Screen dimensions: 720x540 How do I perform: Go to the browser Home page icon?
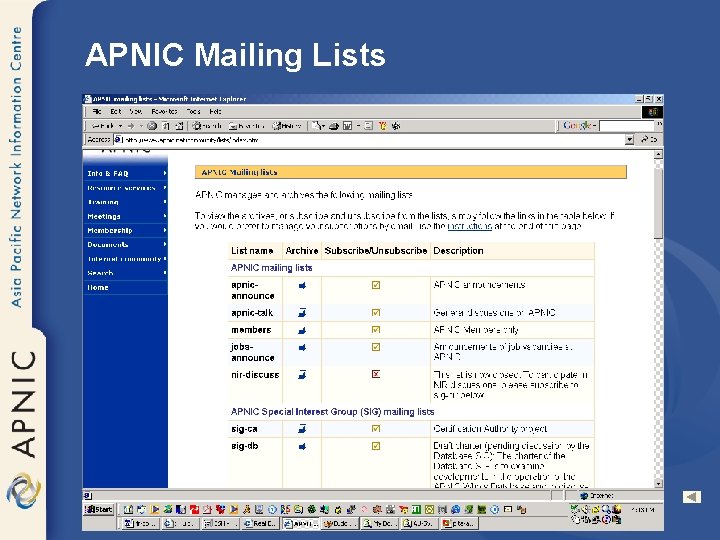click(x=180, y=126)
